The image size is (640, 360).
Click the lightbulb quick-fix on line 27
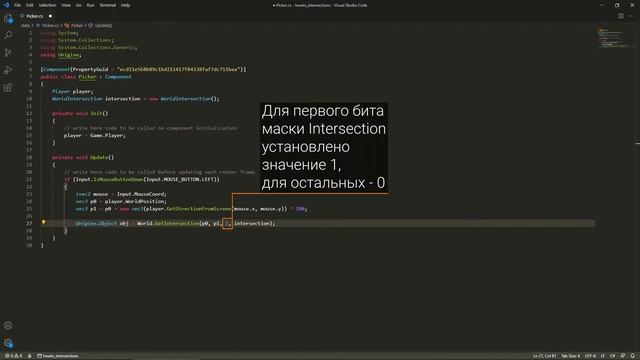coord(43,222)
